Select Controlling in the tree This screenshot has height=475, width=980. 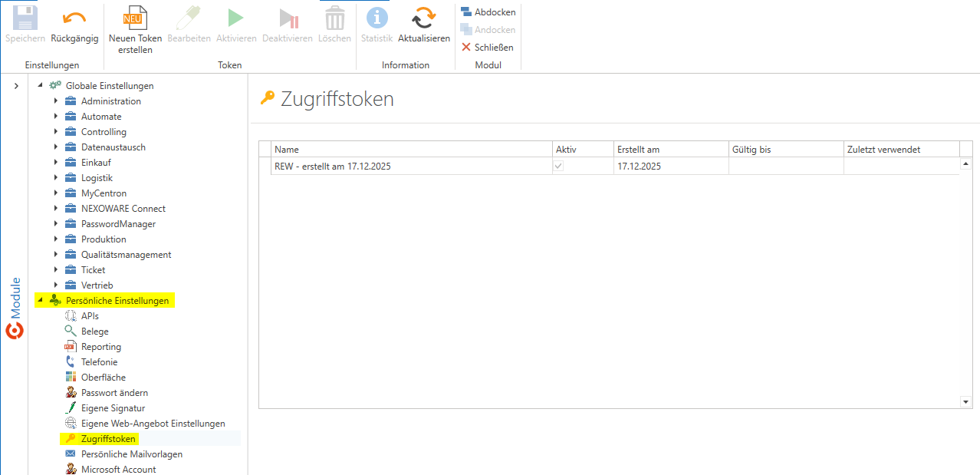point(104,132)
